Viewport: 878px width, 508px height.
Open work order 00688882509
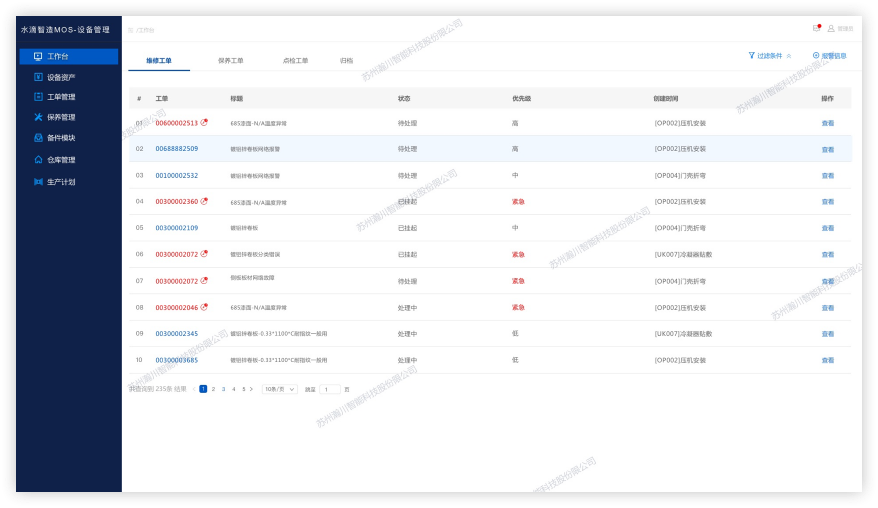pos(177,149)
